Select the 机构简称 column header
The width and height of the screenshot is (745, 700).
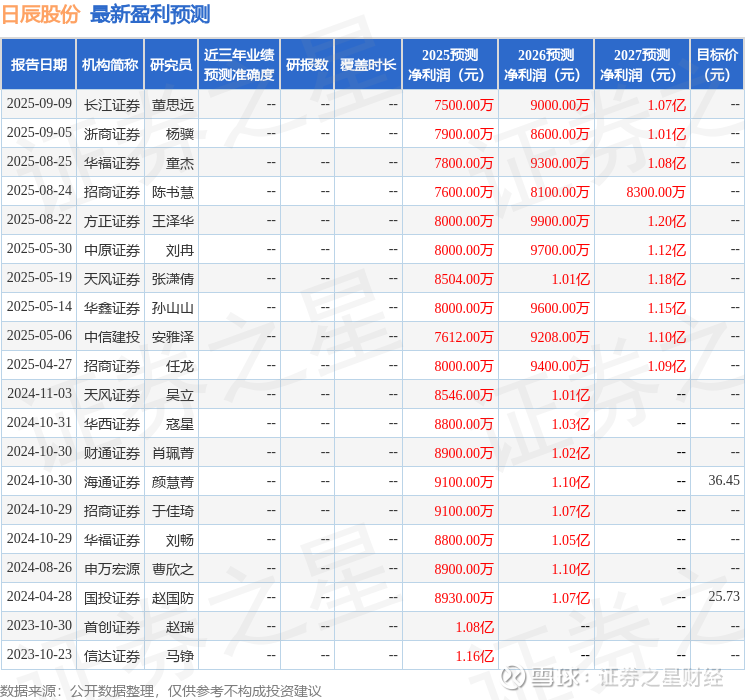coord(110,64)
